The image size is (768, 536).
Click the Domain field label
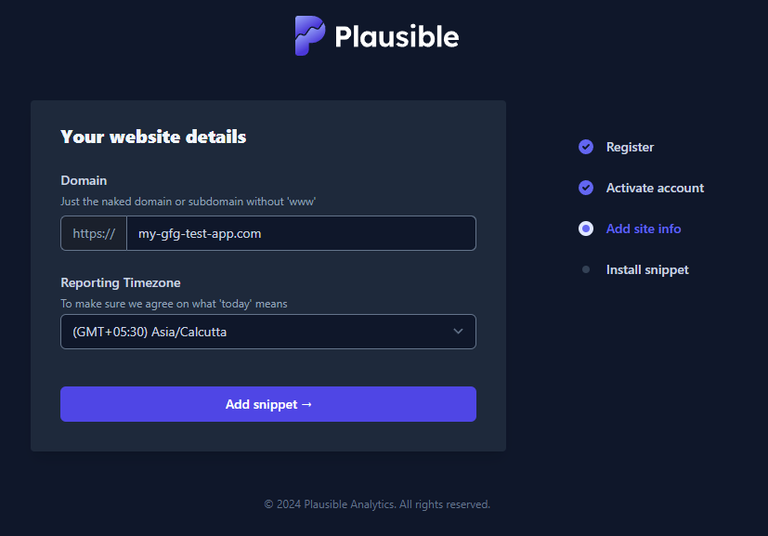coord(83,181)
